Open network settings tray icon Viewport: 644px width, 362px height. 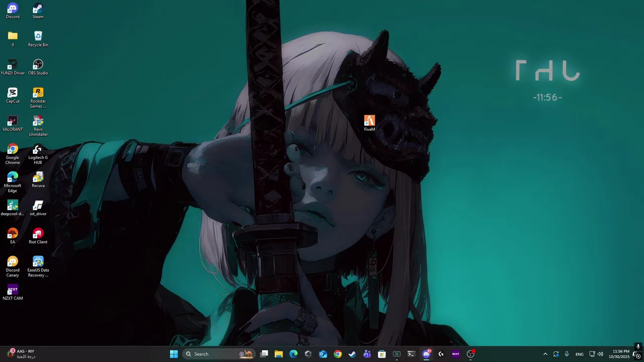(592, 354)
